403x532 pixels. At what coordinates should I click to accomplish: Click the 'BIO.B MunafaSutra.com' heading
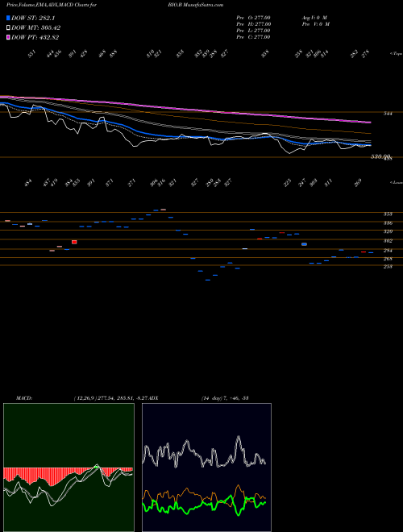point(195,5)
